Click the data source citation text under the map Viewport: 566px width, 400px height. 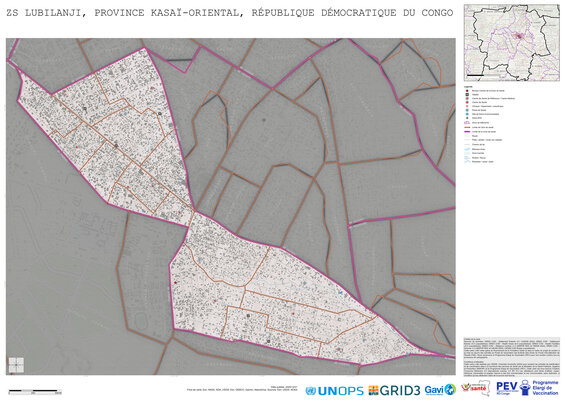242,389
